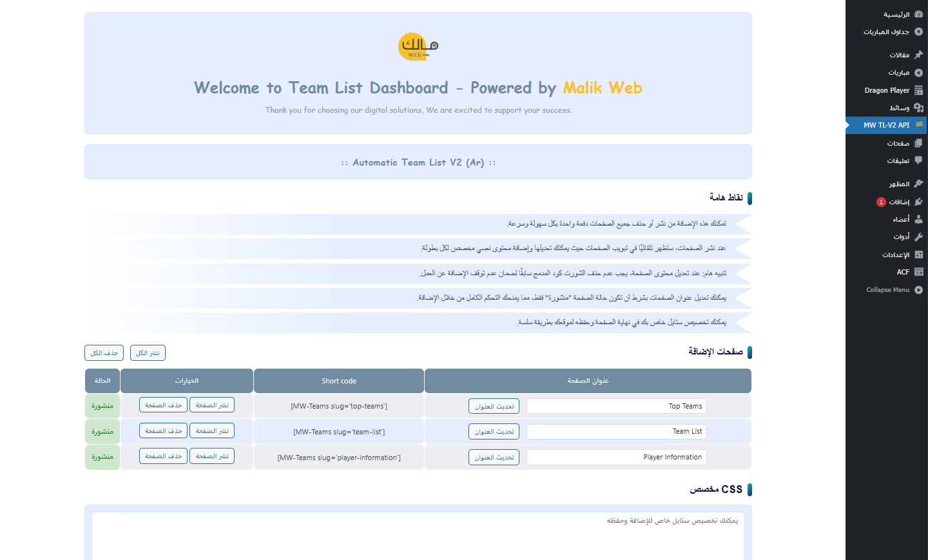Click the الخيارات column header
Screen dimensions: 928x560
187,381
